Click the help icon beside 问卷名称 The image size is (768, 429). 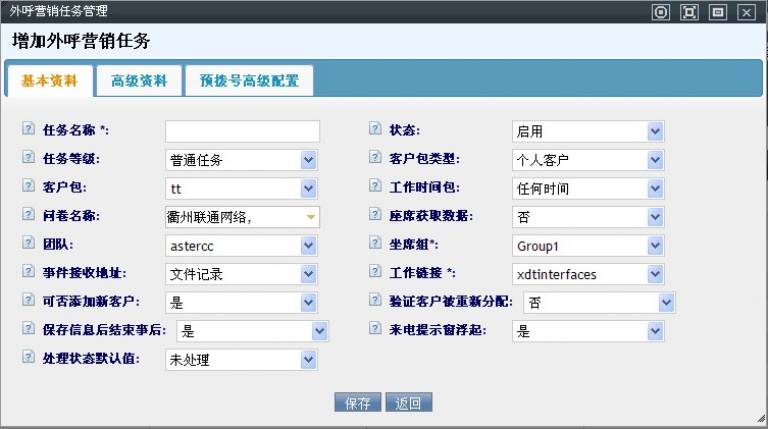pyautogui.click(x=26, y=215)
